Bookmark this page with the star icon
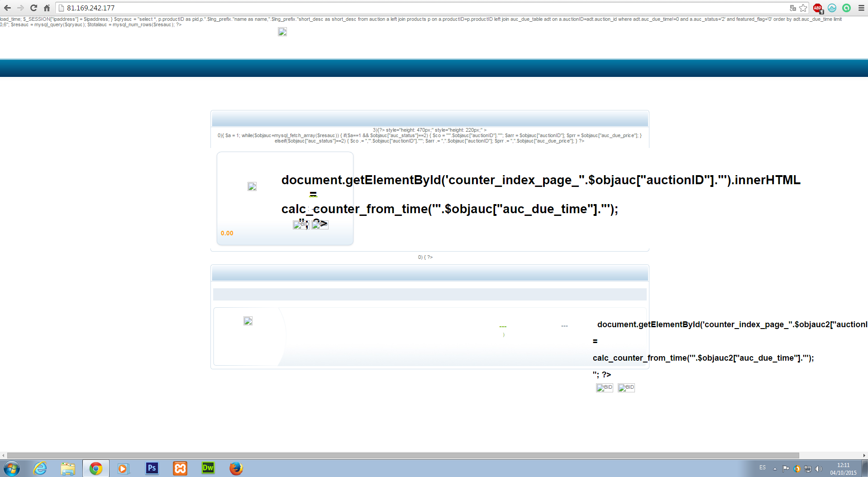The width and height of the screenshot is (868, 477). click(x=803, y=8)
